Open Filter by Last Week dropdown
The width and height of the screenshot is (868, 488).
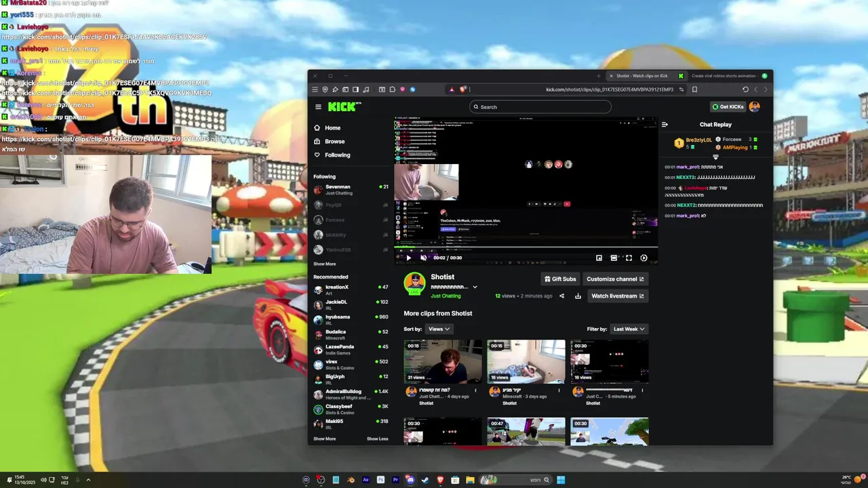(629, 329)
